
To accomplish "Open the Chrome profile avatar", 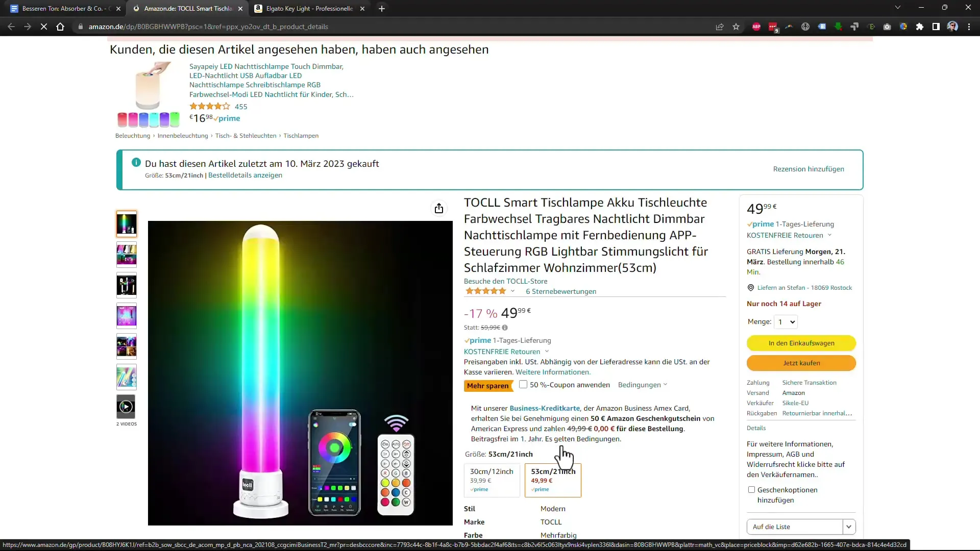I will pyautogui.click(x=952, y=27).
